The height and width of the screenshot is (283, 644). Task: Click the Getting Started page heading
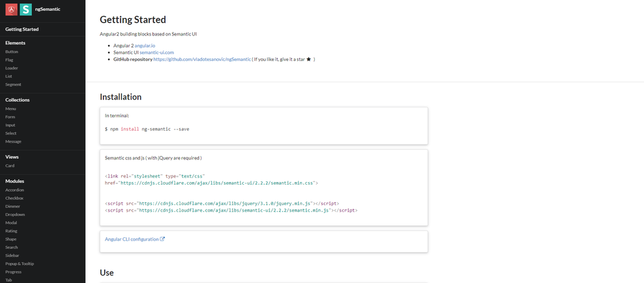(x=133, y=20)
